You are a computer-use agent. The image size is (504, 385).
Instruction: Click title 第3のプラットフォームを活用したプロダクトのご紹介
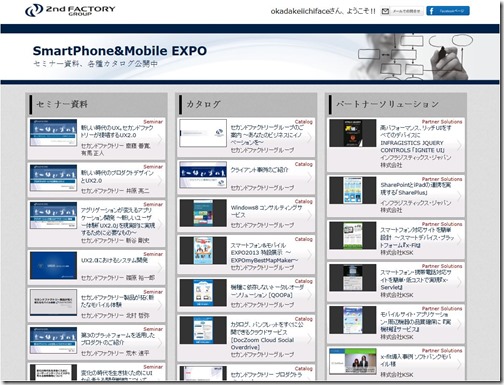[118, 339]
